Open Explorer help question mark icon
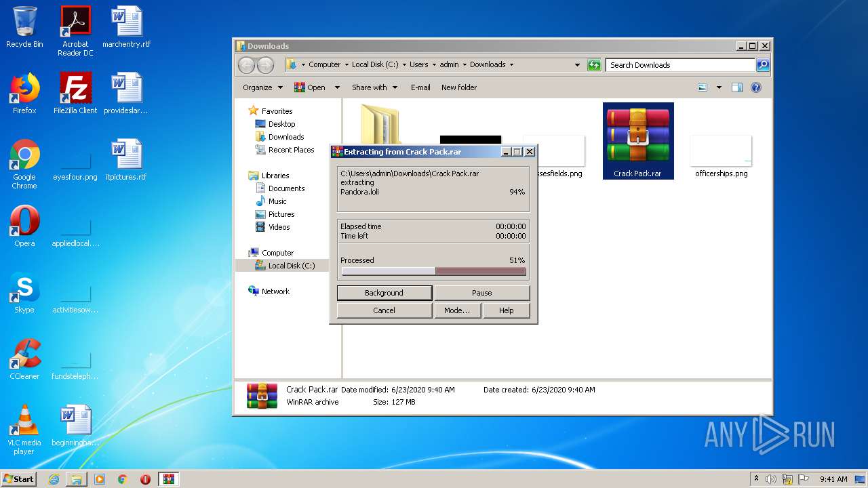The image size is (868, 488). (x=756, y=87)
